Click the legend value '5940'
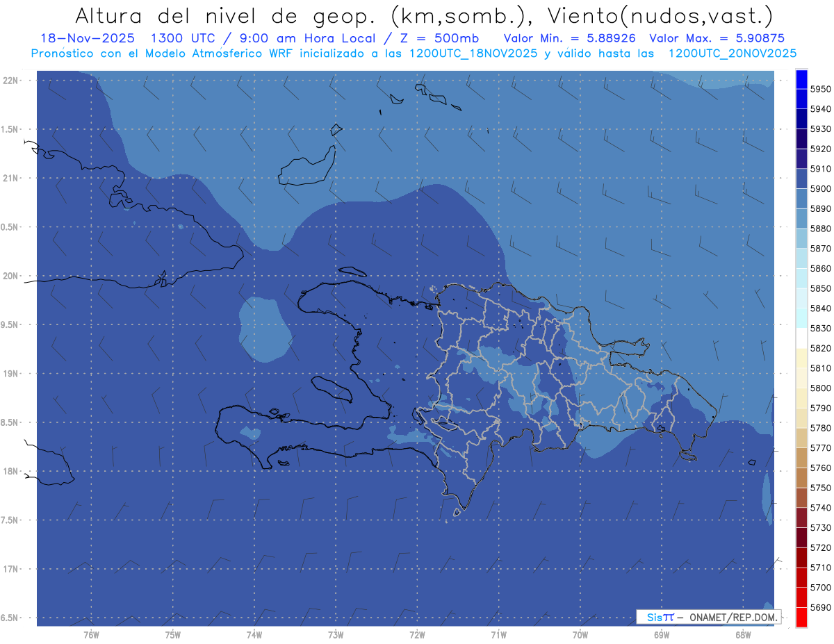This screenshot has width=834, height=644. pyautogui.click(x=821, y=109)
